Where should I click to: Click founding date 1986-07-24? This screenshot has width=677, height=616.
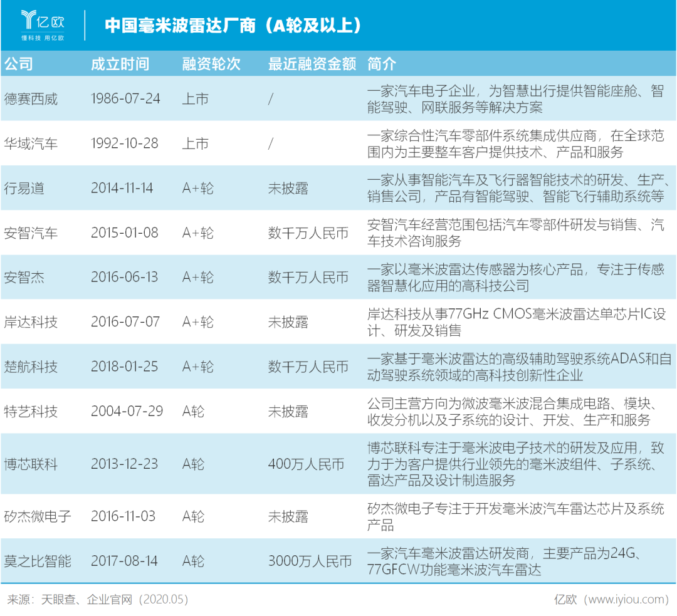125,99
